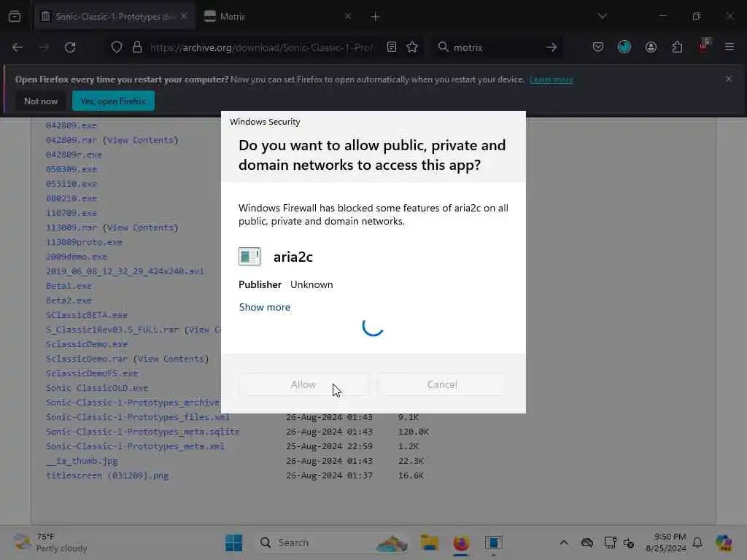Open the 2009demo.exe link

[x=77, y=257]
